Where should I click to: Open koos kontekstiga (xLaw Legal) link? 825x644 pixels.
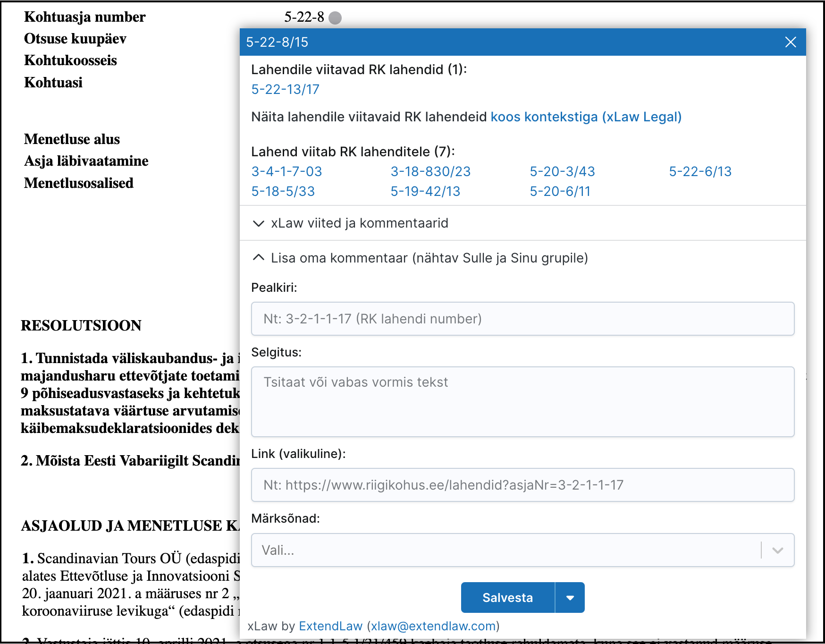pos(586,117)
